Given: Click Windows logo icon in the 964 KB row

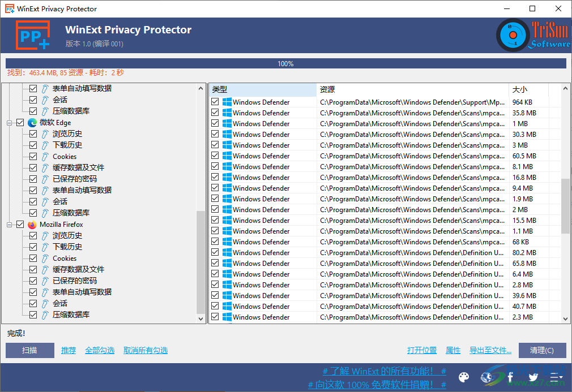Looking at the screenshot, I should (x=227, y=102).
